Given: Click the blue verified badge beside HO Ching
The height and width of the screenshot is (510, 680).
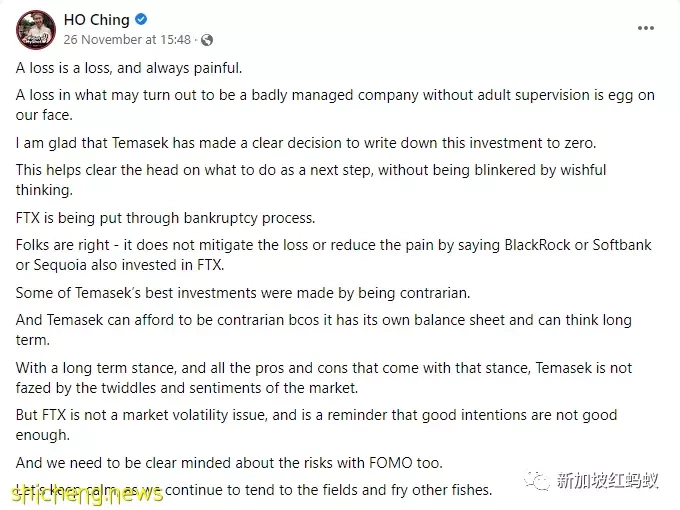Looking at the screenshot, I should [141, 20].
